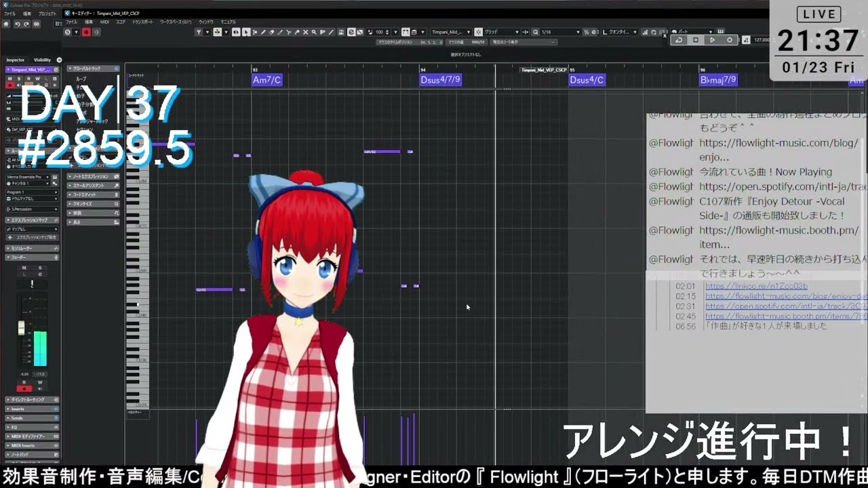Image resolution: width=868 pixels, height=488 pixels.
Task: Select the Line tool
Action: (x=331, y=32)
